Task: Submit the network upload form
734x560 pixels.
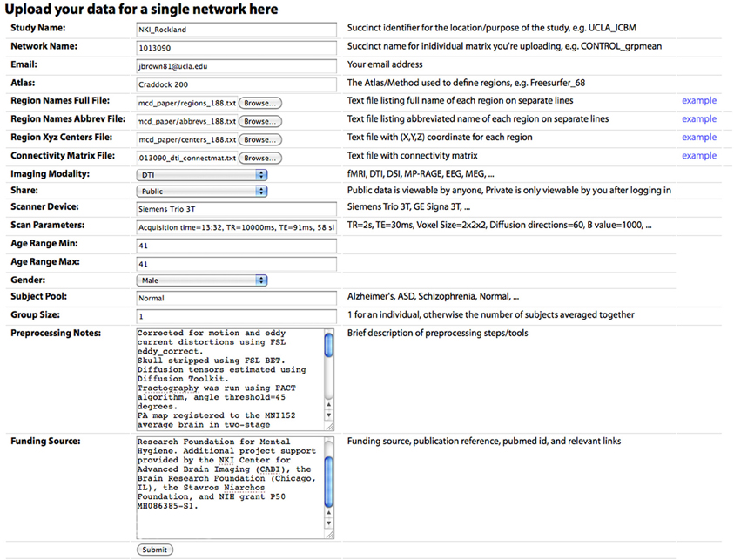Action: (155, 550)
